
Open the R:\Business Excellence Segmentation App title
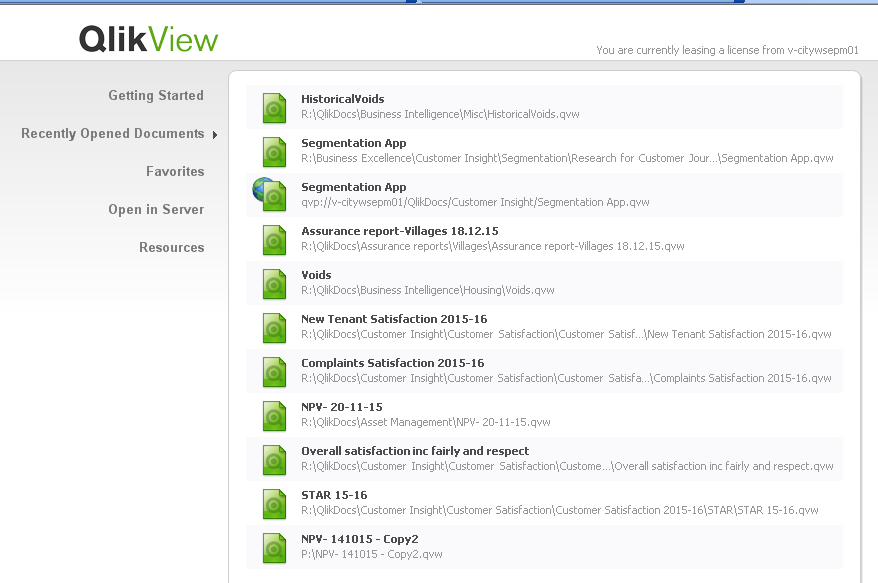[x=354, y=143]
